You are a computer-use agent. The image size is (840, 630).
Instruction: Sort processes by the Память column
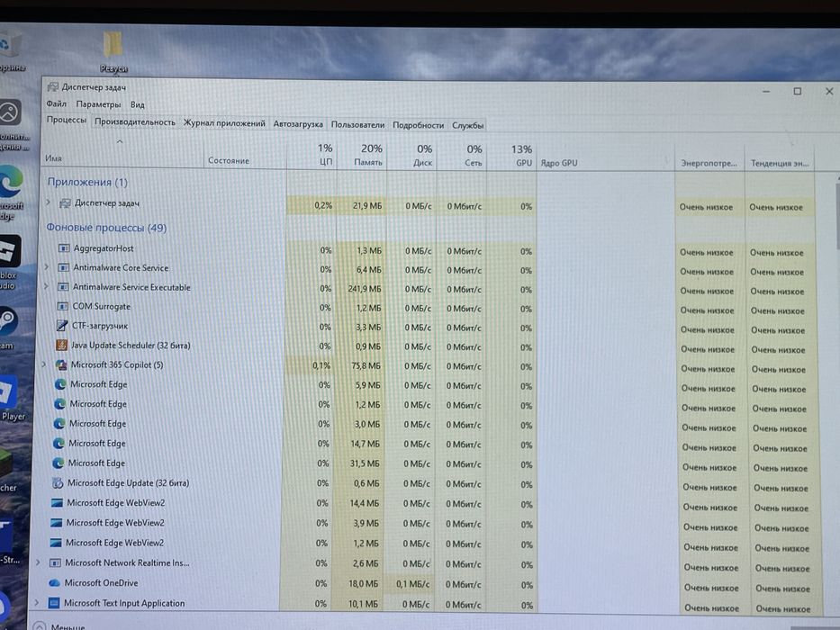pyautogui.click(x=362, y=155)
